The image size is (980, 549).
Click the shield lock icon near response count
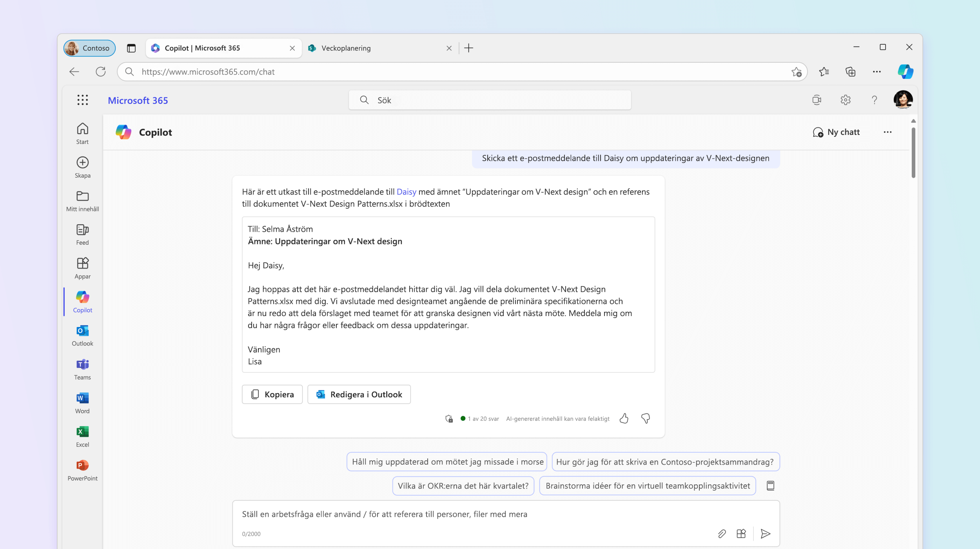click(449, 418)
